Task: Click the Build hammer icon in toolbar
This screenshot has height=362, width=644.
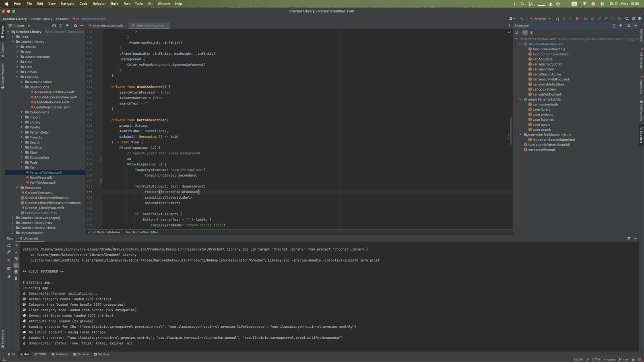Action: [x=522, y=19]
